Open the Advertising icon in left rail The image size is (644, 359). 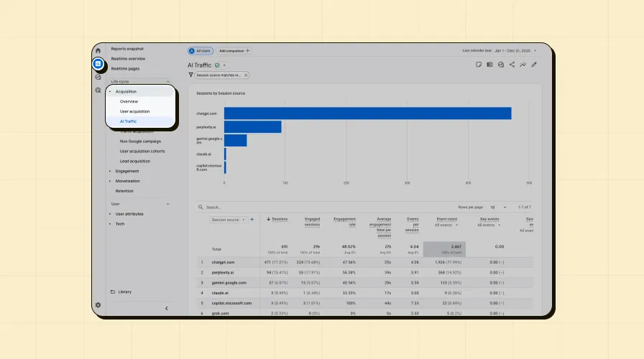[x=98, y=90]
